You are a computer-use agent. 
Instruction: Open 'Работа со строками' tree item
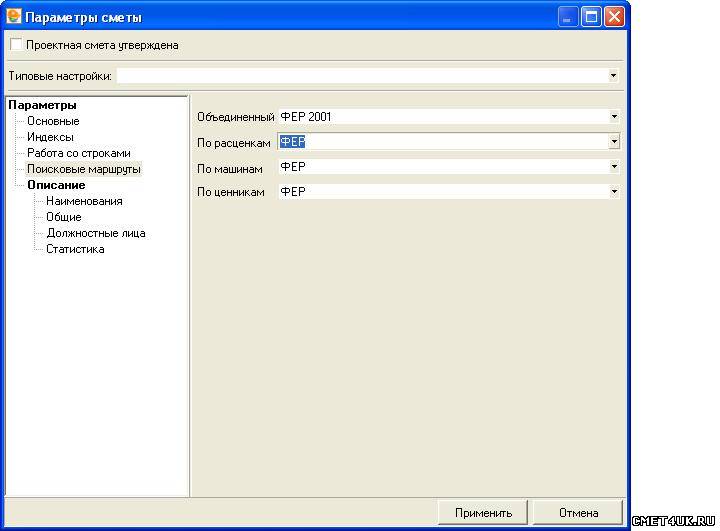[79, 153]
